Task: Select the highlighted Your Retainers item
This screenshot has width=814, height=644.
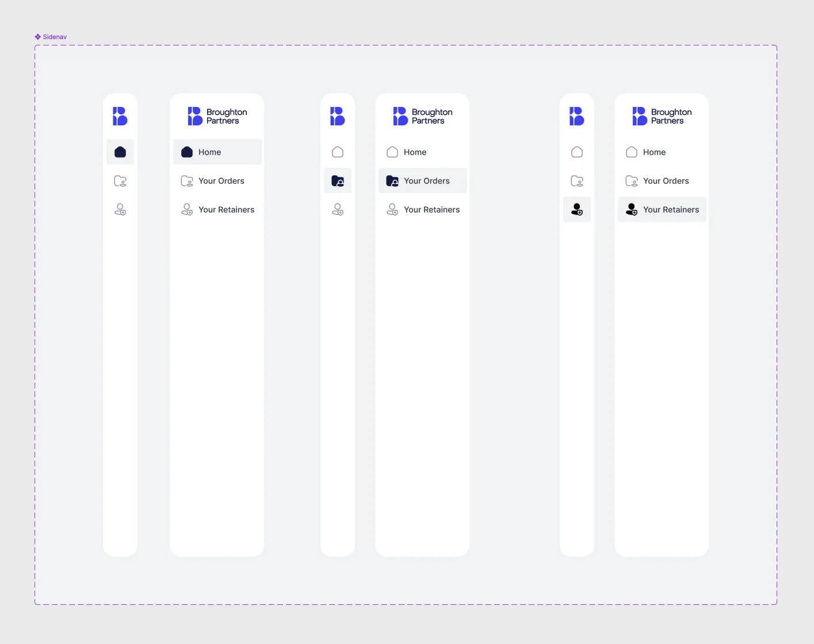Action: point(662,209)
